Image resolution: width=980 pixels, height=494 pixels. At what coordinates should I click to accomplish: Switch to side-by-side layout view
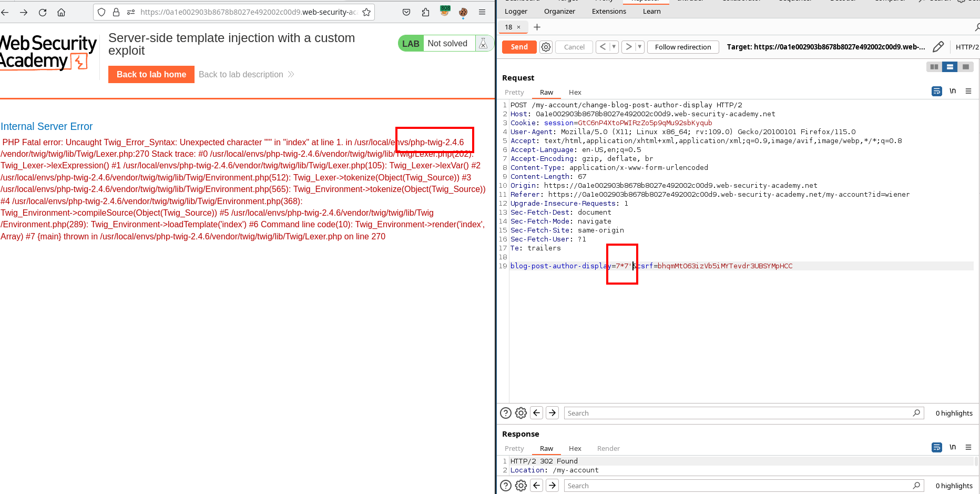[934, 67]
